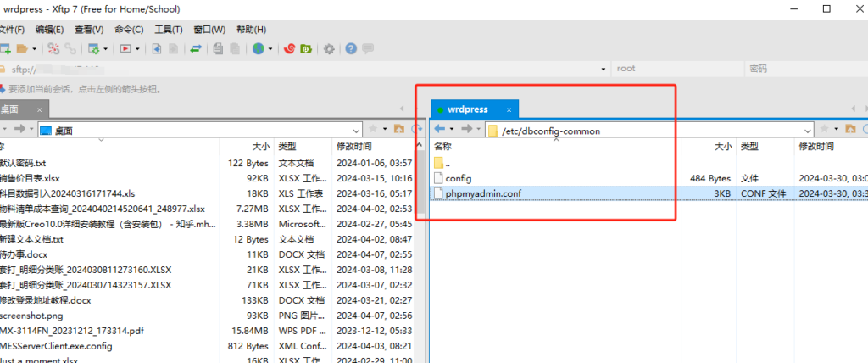Open the 窗口(W) menu

(x=209, y=30)
